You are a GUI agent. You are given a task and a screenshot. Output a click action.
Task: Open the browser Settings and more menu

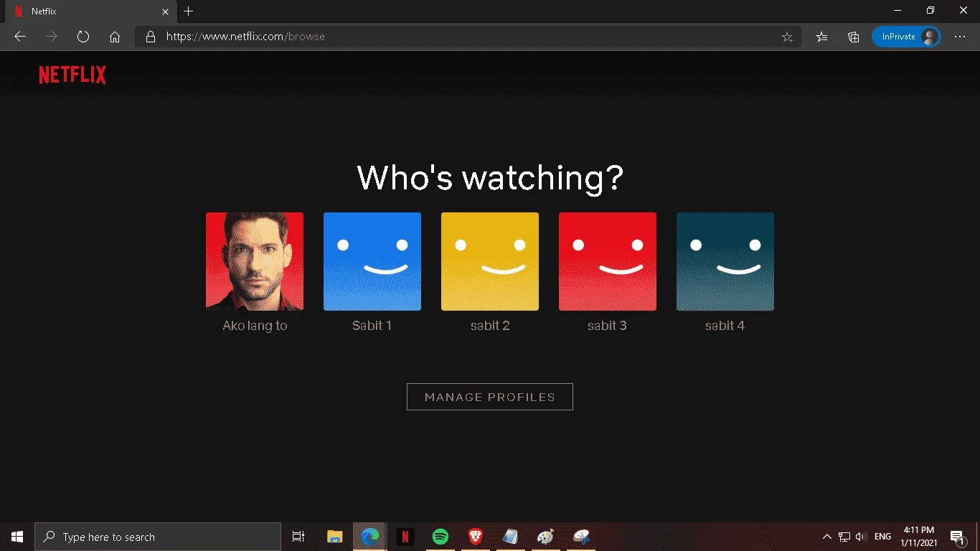[960, 37]
